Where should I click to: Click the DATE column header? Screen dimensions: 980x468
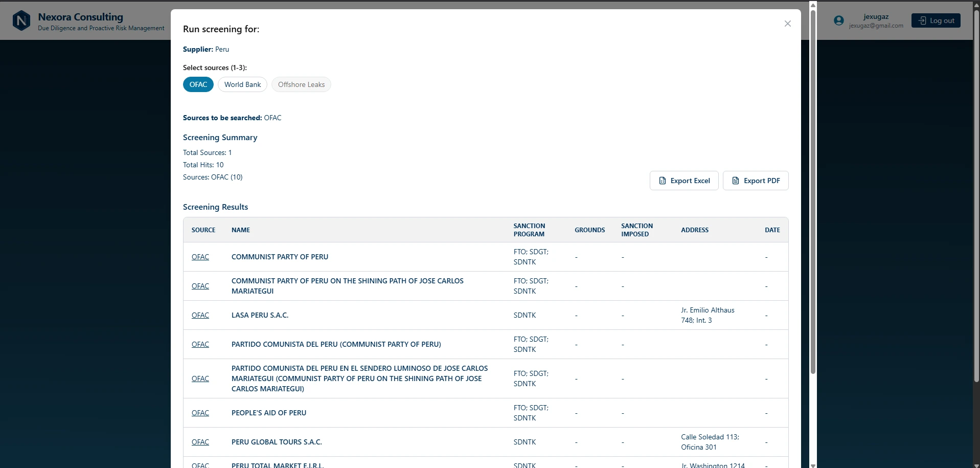[772, 230]
